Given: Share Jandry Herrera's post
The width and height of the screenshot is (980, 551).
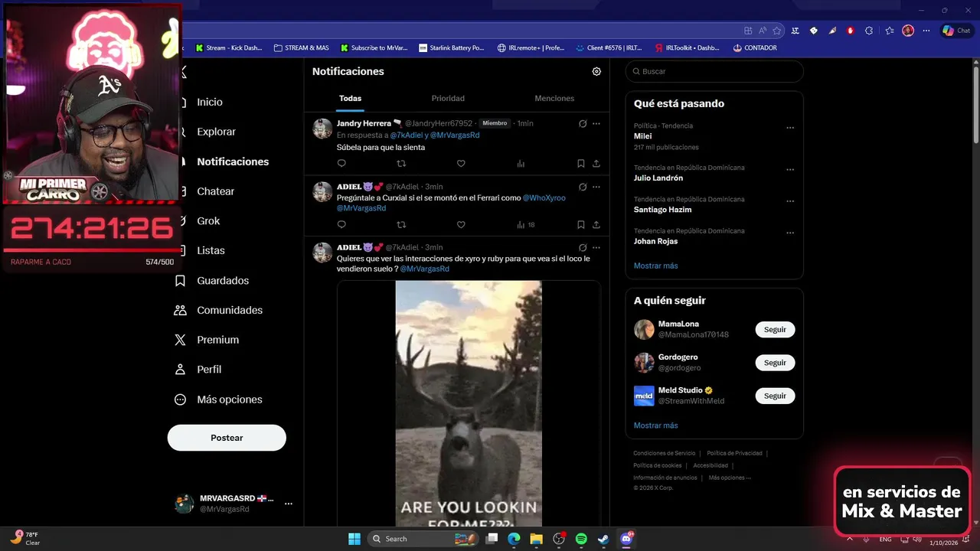Looking at the screenshot, I should click(x=596, y=163).
